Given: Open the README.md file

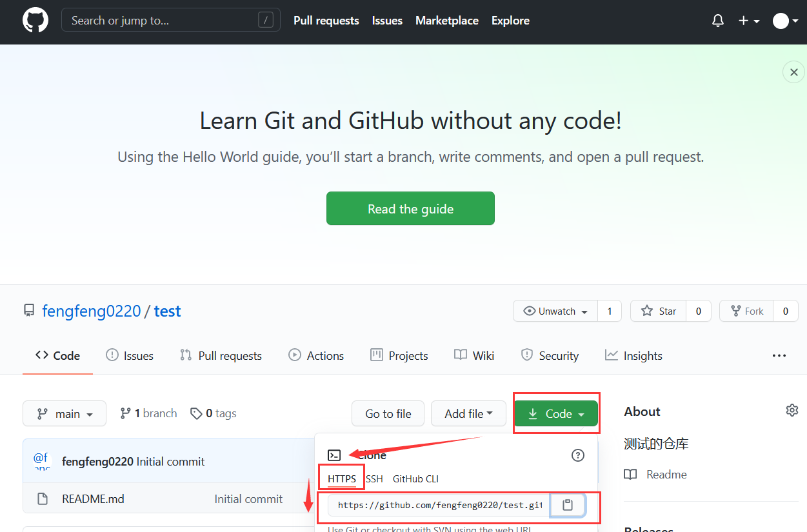Looking at the screenshot, I should [93, 498].
